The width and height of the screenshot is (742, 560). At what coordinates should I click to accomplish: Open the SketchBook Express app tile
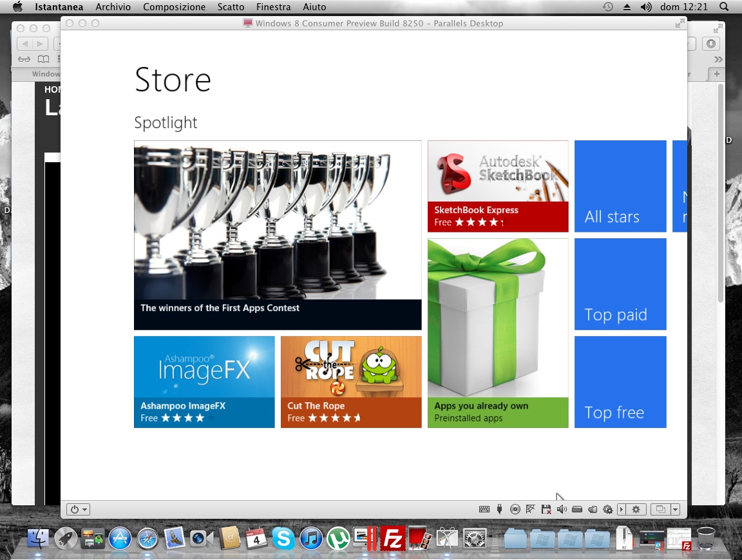(x=498, y=187)
